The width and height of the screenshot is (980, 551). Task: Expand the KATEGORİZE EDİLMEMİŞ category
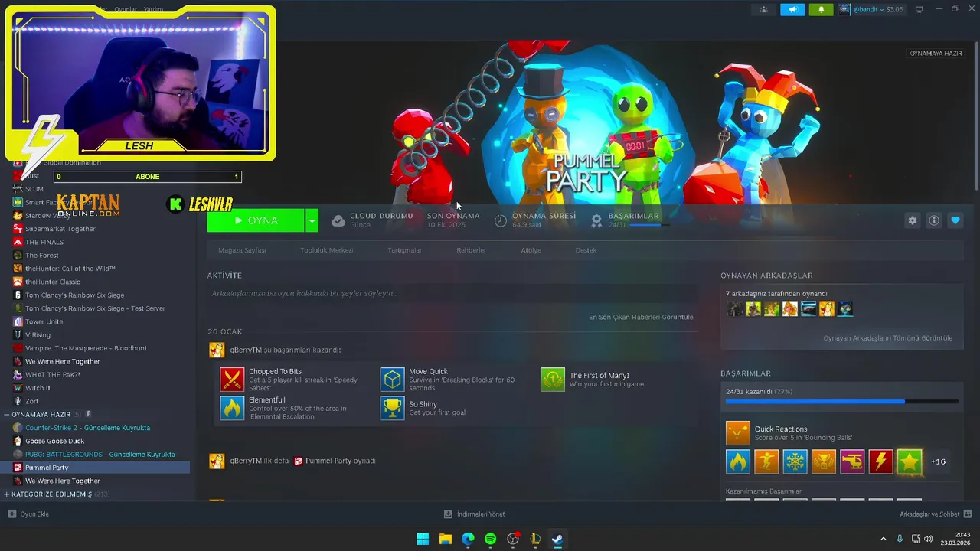click(x=7, y=494)
